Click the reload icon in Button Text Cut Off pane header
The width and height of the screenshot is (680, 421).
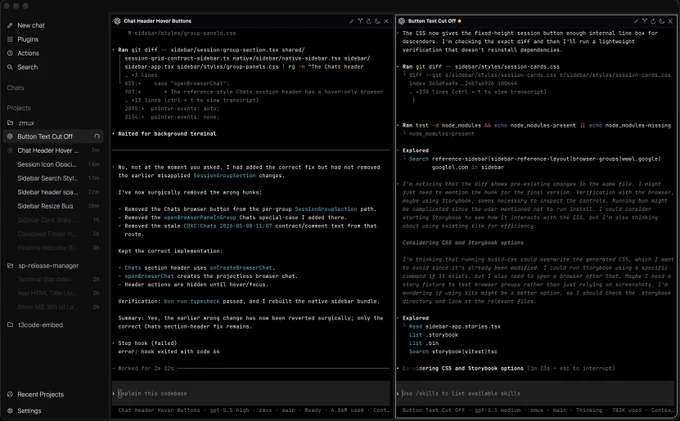(x=653, y=21)
